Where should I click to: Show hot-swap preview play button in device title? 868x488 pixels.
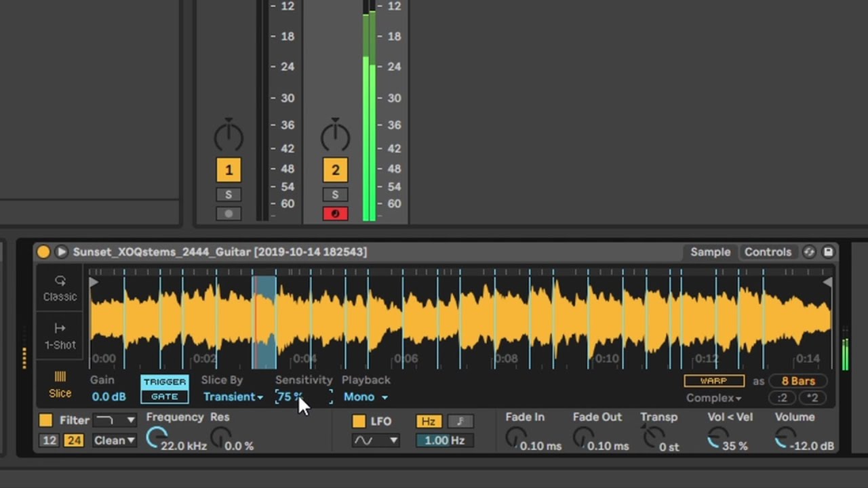coord(61,251)
